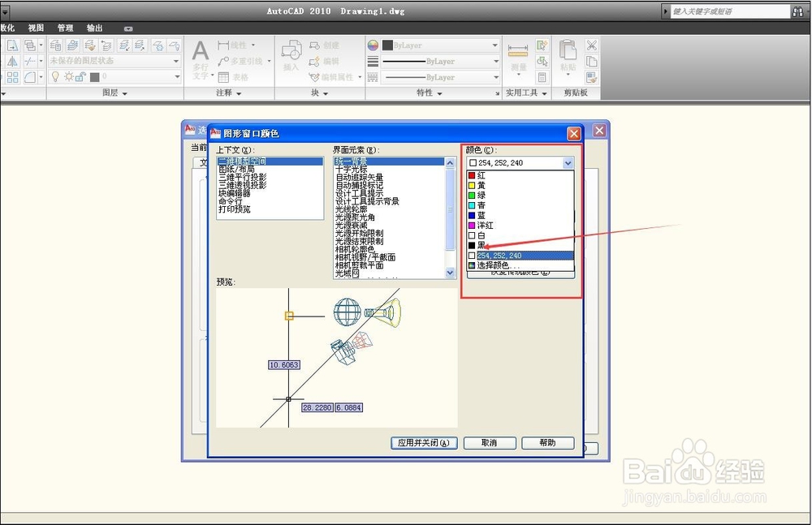Open the 输出 ribbon tab

[95, 28]
